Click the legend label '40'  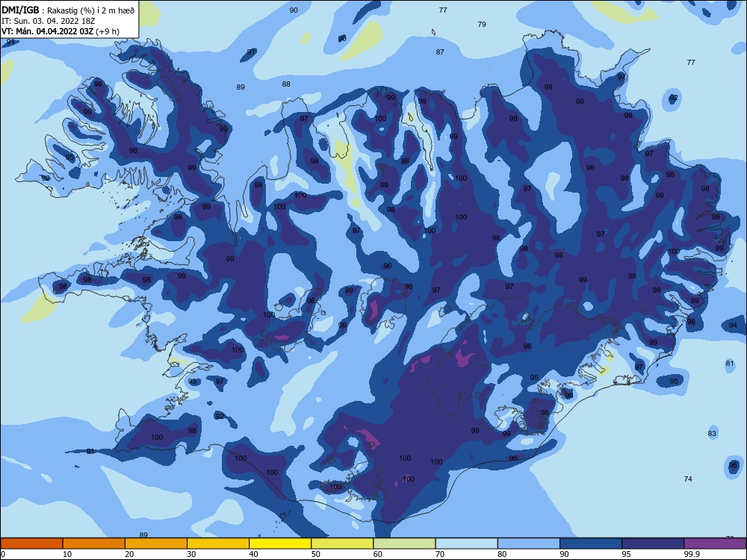254,554
